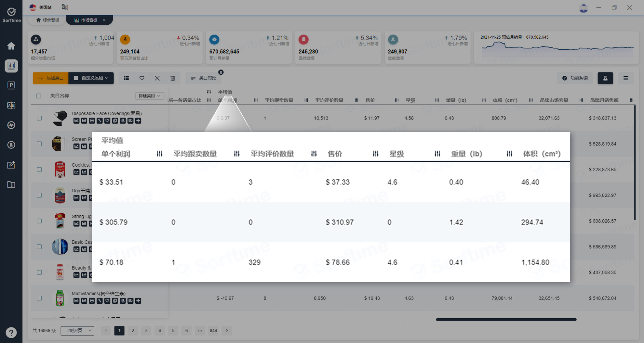Open the user avatar icon
644x343 pixels.
click(x=583, y=8)
